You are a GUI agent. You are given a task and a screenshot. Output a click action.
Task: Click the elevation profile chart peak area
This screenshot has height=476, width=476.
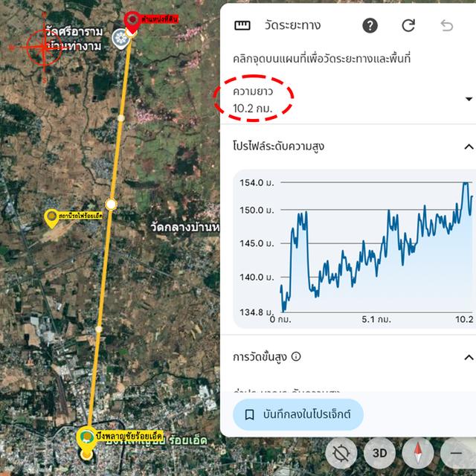click(x=465, y=184)
